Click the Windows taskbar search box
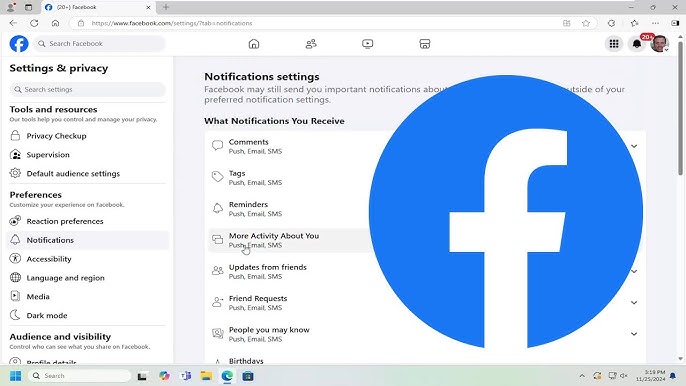The height and width of the screenshot is (386, 686). [x=80, y=376]
